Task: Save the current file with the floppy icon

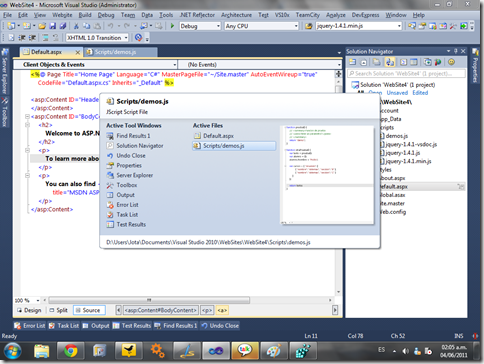Action: tap(52, 26)
